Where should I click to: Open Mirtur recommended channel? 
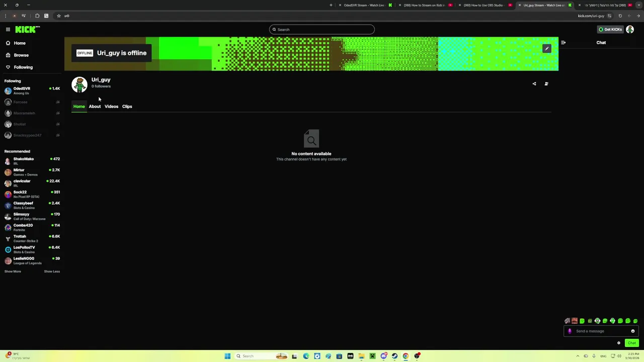[x=32, y=172]
